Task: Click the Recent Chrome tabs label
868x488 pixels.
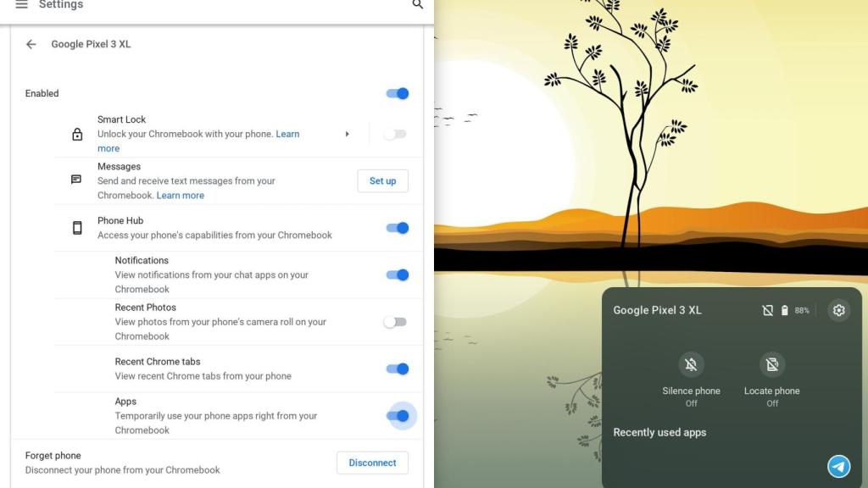Action: (x=158, y=362)
